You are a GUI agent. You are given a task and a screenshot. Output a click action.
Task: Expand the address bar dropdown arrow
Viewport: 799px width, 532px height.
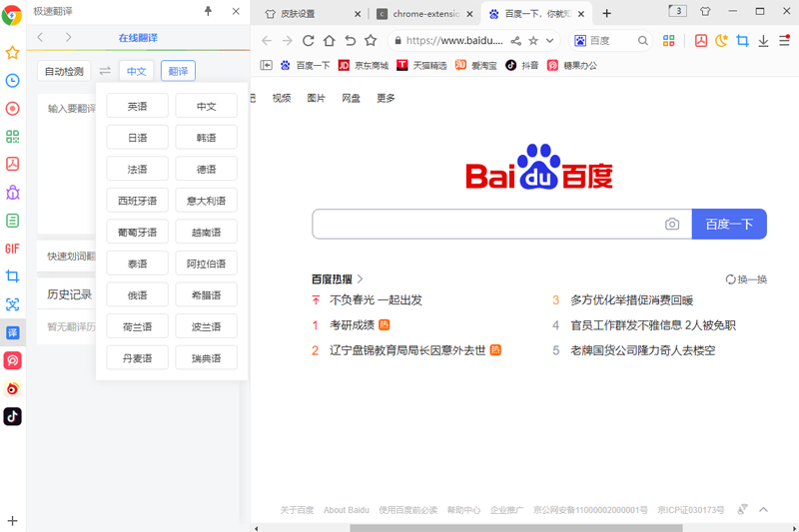pyautogui.click(x=550, y=41)
